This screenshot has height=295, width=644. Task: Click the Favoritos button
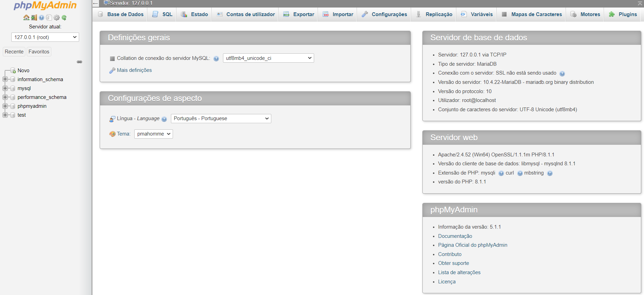click(39, 52)
